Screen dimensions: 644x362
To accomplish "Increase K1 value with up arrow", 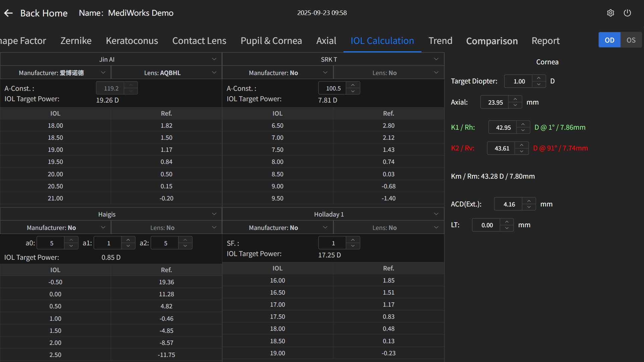I will pyautogui.click(x=523, y=124).
